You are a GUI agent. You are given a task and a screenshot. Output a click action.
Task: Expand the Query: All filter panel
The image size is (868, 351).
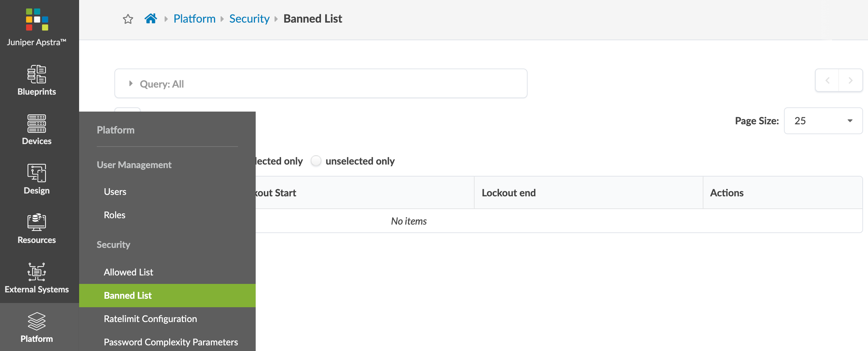pos(131,84)
